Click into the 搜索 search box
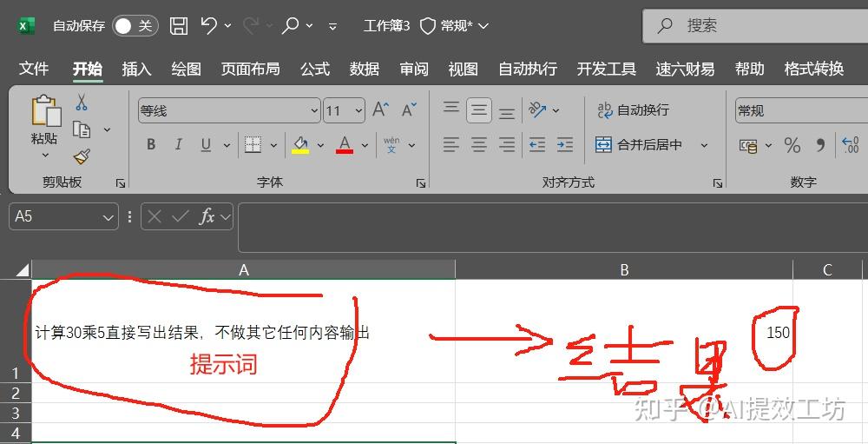This screenshot has height=444, width=868. pos(755,25)
